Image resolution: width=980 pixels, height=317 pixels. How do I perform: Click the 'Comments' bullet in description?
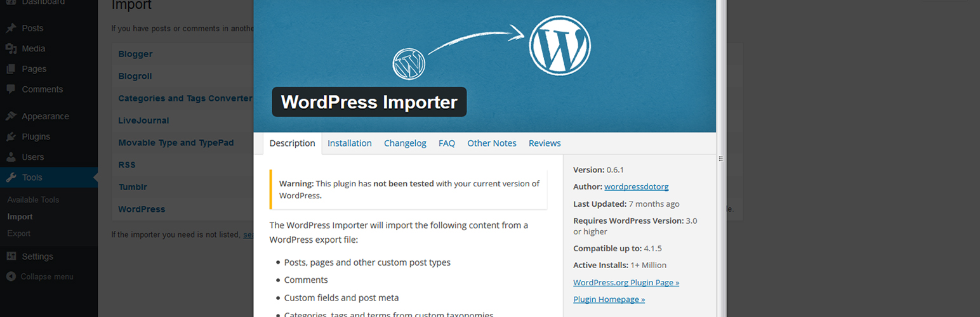(306, 280)
